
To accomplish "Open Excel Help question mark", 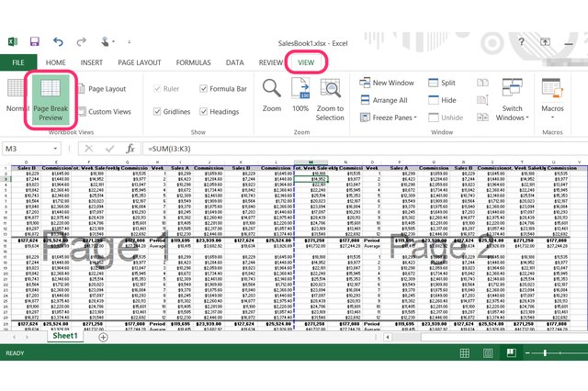I will (521, 42).
